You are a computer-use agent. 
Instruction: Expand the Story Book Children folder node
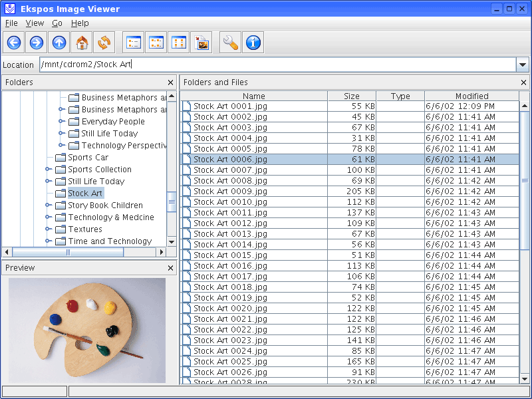[x=48, y=205]
